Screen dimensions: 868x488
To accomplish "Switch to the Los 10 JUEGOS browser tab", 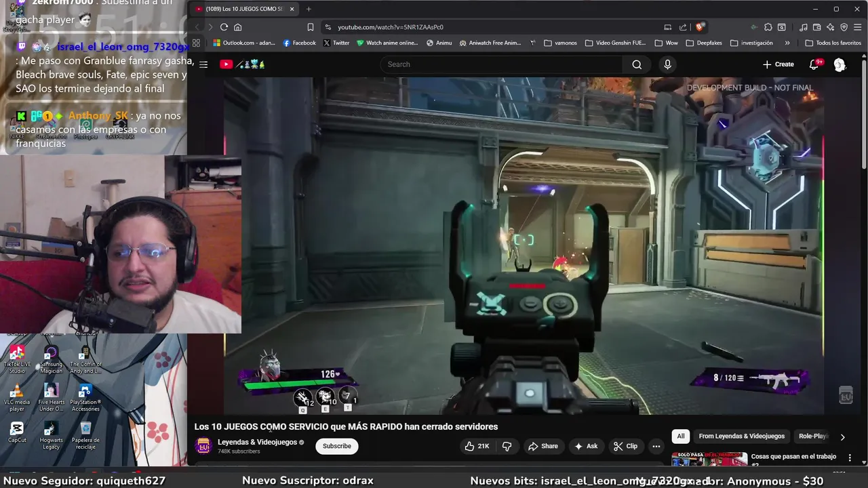I will [245, 9].
